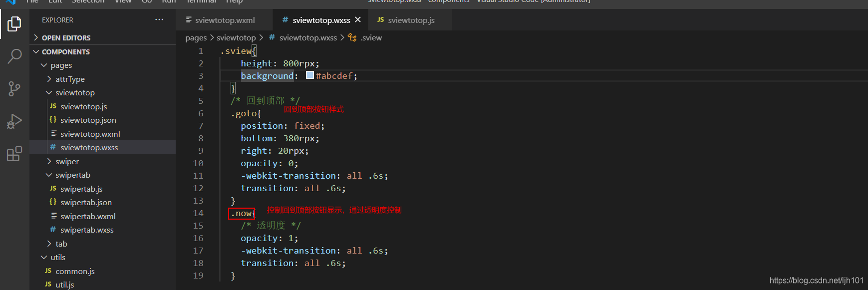This screenshot has width=868, height=290.
Task: Open sviewtotop.js in file tree
Action: 103,107
